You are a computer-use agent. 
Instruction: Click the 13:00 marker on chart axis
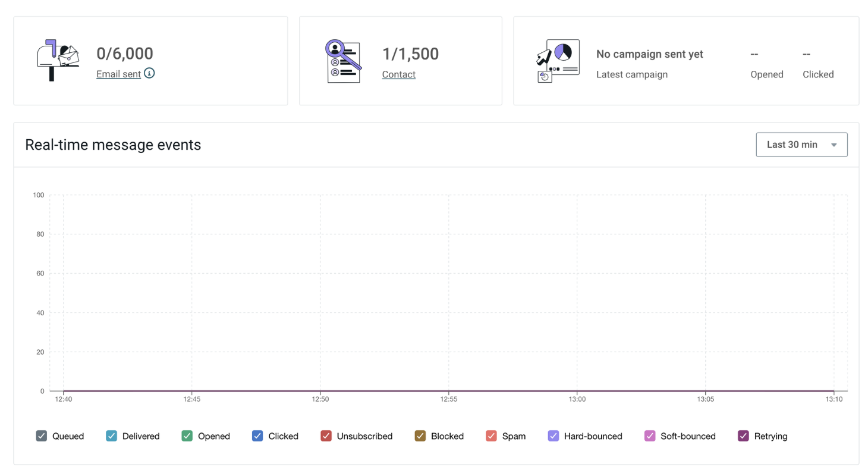coord(577,400)
